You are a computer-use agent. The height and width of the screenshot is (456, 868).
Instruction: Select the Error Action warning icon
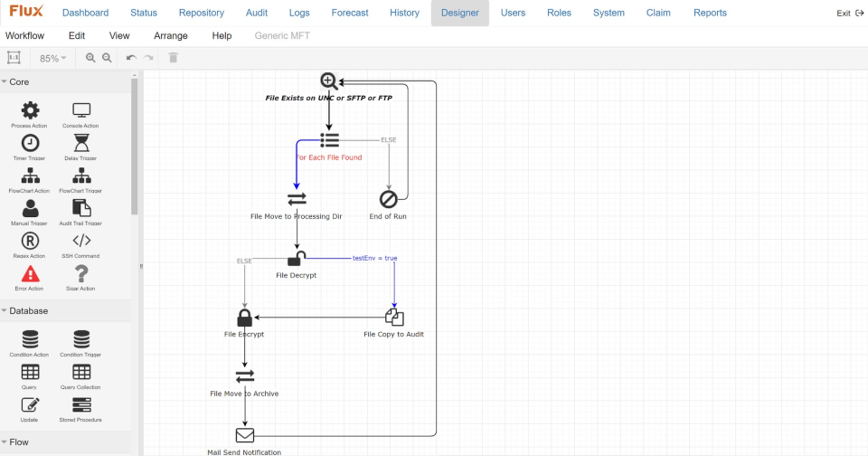pos(30,274)
